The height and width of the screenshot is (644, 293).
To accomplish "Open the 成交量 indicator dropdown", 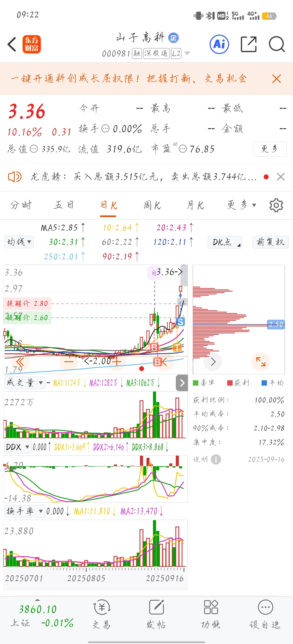I will [x=25, y=383].
